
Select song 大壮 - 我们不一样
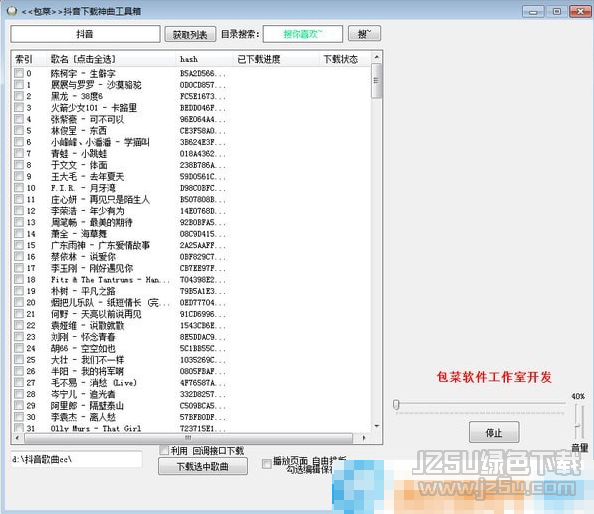[x=88, y=360]
